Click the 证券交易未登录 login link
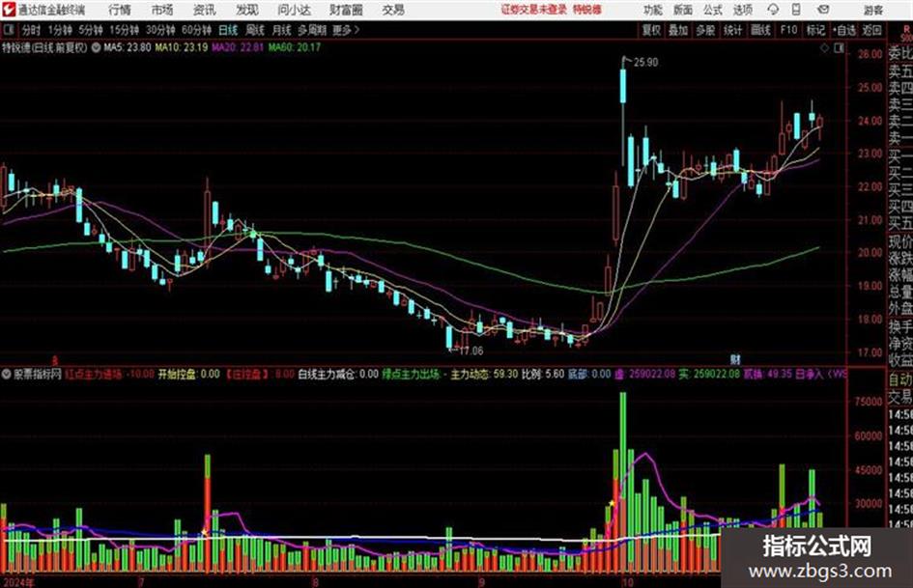913x588 pixels. tap(534, 10)
